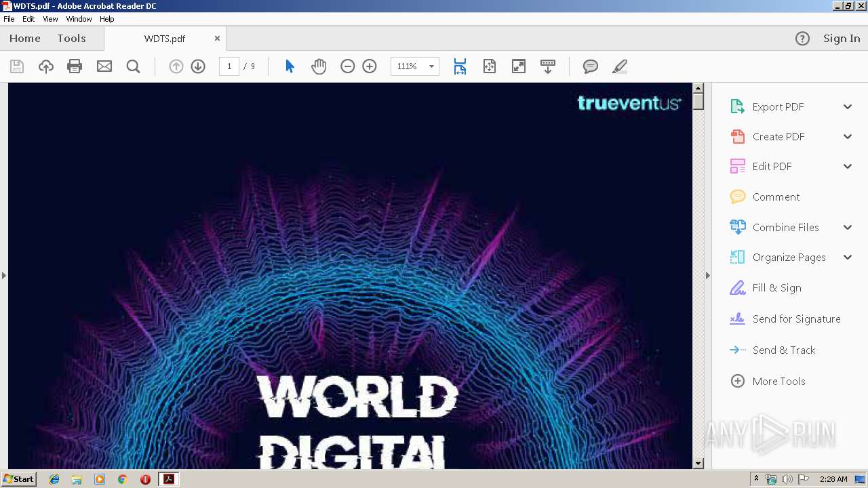Screen dimensions: 868x488
Task: Expand the Combine Files chevron
Action: (x=848, y=228)
